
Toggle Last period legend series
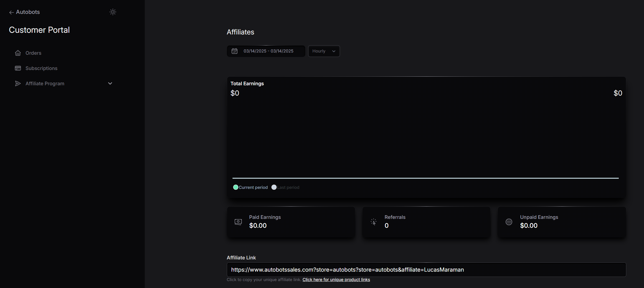[286, 187]
